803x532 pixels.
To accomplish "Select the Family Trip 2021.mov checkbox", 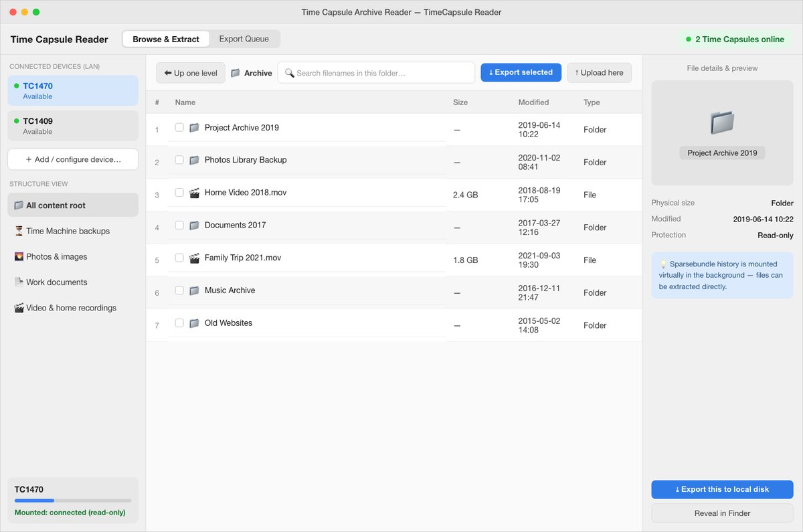I will point(179,258).
